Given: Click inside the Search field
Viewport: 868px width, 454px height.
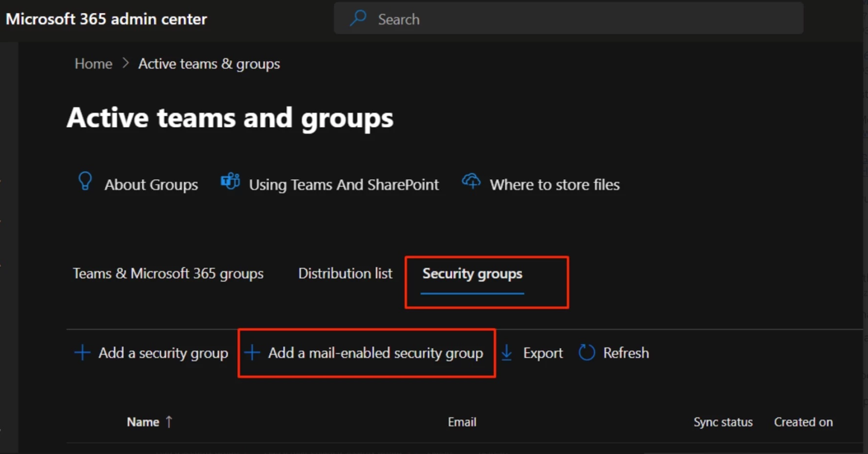Looking at the screenshot, I should pyautogui.click(x=568, y=19).
